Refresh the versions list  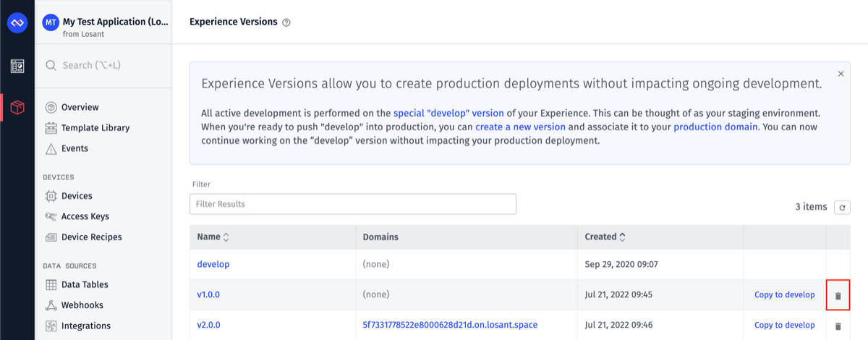click(x=842, y=208)
